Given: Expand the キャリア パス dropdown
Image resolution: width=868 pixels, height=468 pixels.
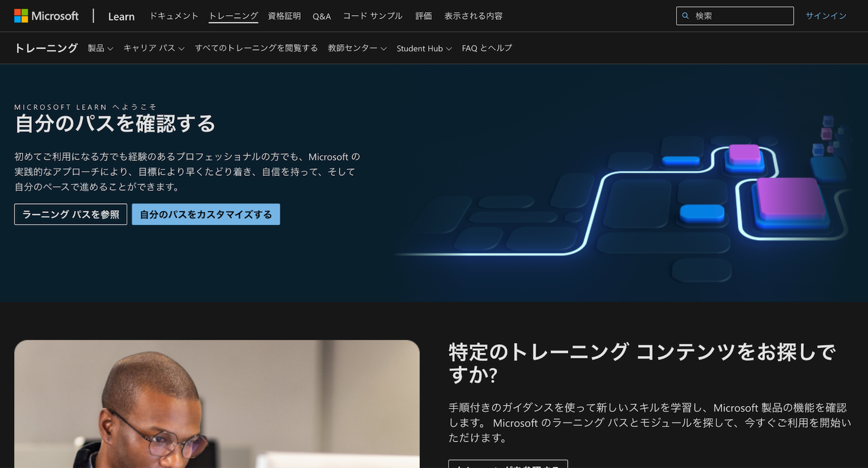Looking at the screenshot, I should click(x=153, y=49).
